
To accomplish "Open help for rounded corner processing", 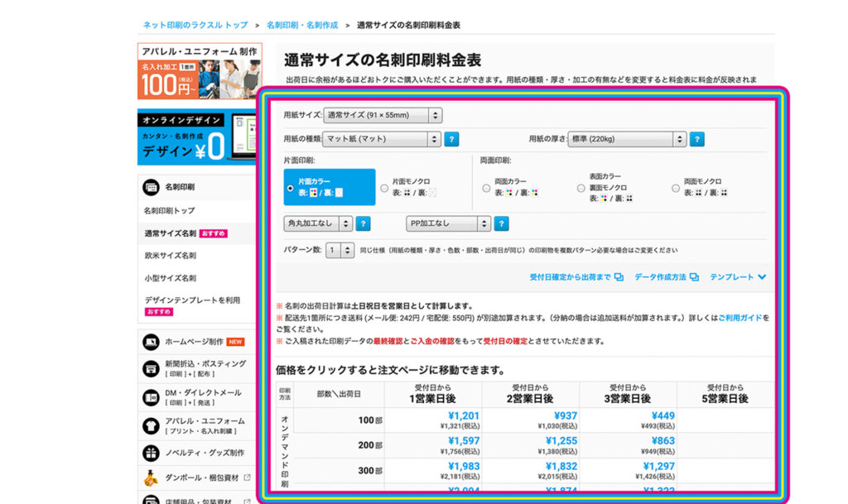I will coord(363,223).
